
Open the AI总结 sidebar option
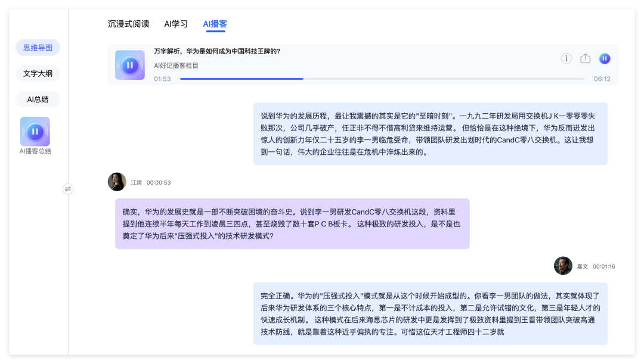tap(38, 99)
